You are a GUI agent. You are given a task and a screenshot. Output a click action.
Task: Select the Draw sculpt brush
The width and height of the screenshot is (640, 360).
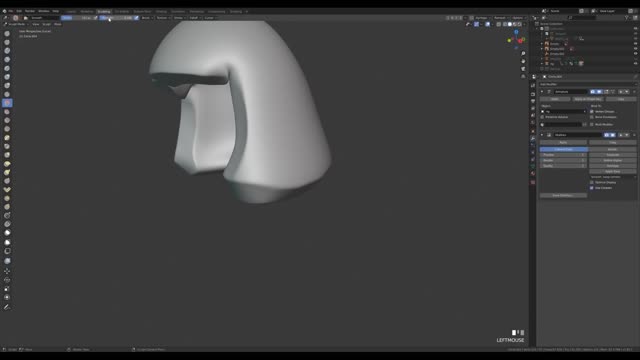tap(7, 33)
